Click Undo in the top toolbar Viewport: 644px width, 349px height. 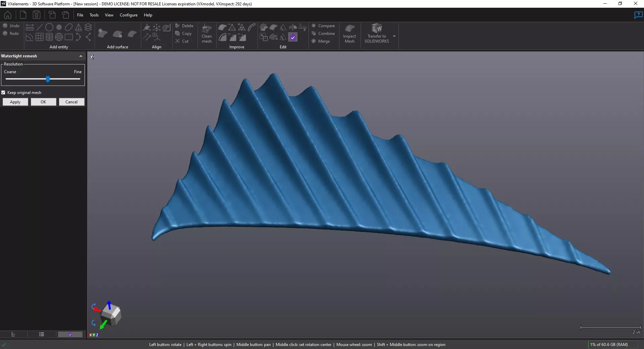(x=11, y=26)
